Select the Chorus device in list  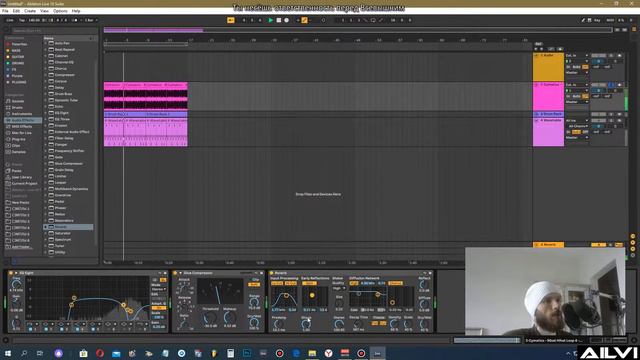click(x=60, y=69)
